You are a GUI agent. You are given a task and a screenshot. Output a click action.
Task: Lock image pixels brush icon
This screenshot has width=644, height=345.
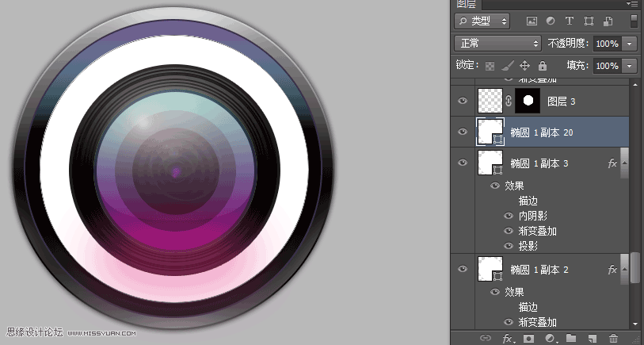508,66
